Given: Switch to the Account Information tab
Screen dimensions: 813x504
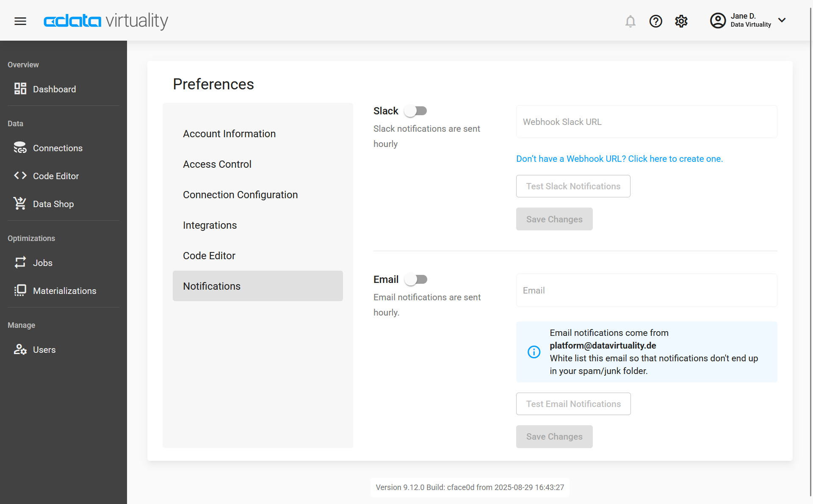Looking at the screenshot, I should 229,133.
